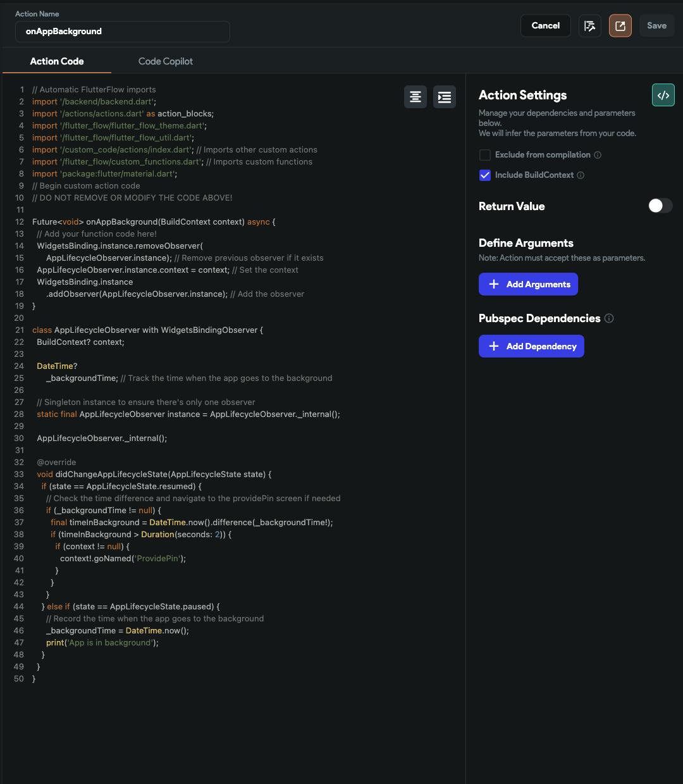
Task: Click the print('App is in background') line
Action: (102, 643)
